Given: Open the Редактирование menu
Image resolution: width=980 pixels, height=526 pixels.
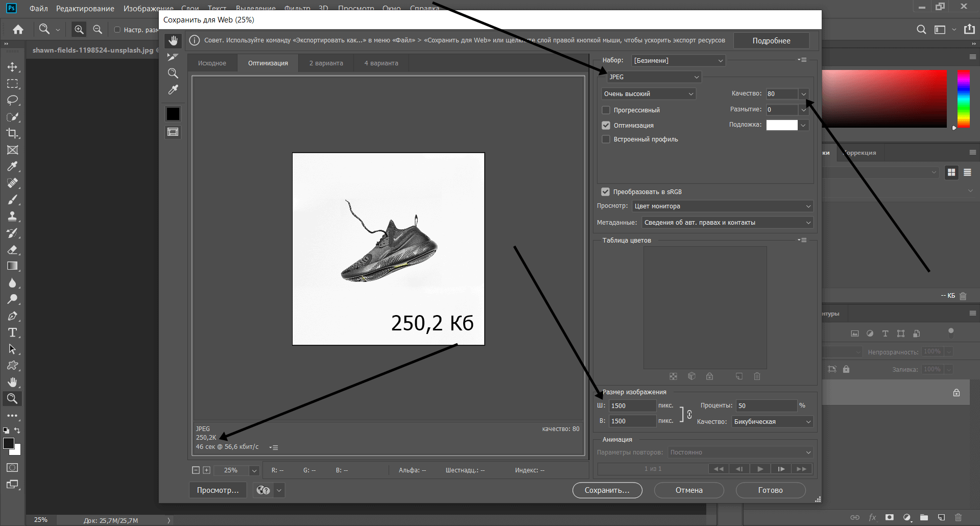Looking at the screenshot, I should (x=85, y=9).
